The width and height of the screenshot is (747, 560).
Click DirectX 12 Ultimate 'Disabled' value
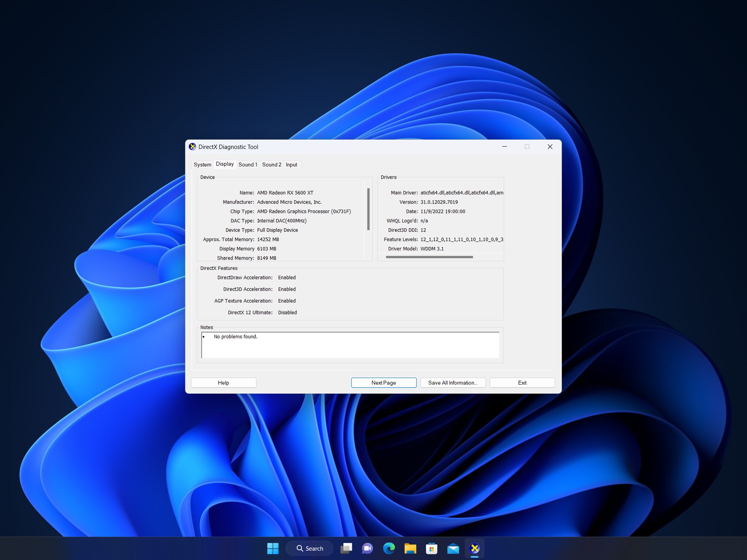(287, 312)
